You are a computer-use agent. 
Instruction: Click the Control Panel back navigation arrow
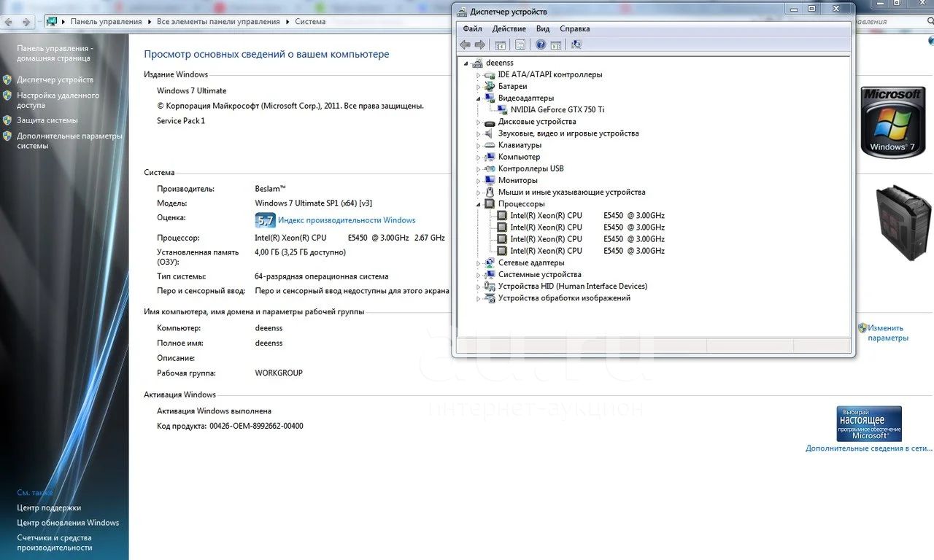(x=9, y=22)
